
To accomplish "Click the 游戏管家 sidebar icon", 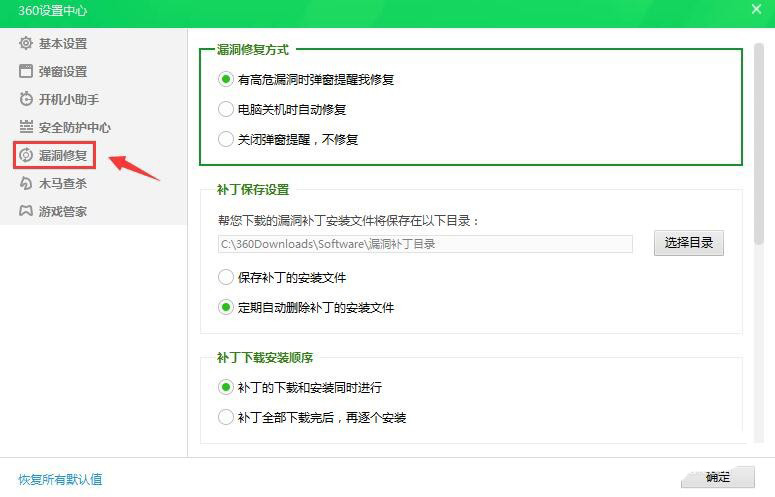I will click(26, 211).
